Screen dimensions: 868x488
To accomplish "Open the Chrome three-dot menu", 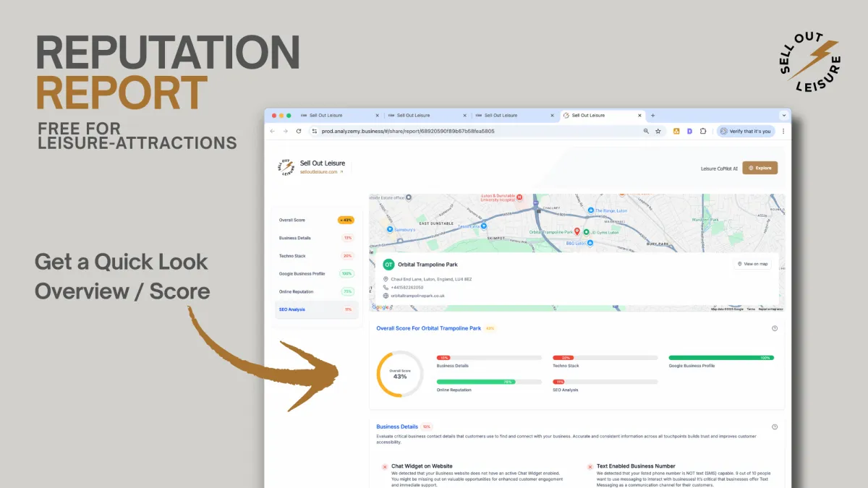I will pos(783,132).
